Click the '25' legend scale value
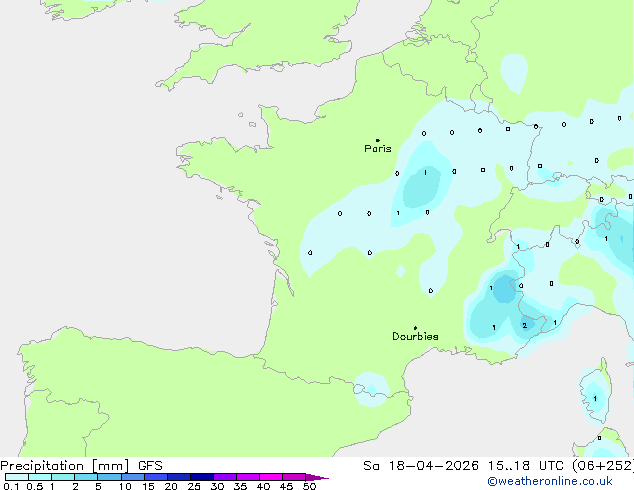 pos(194,486)
